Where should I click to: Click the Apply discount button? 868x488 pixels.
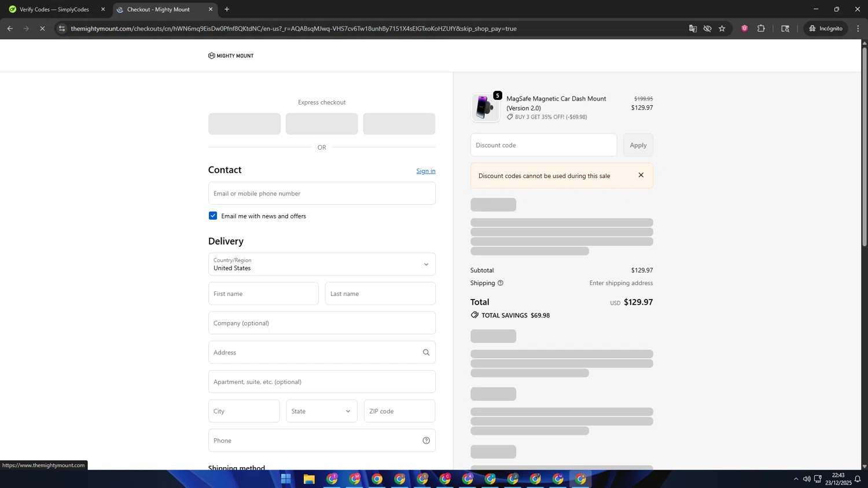(x=638, y=145)
